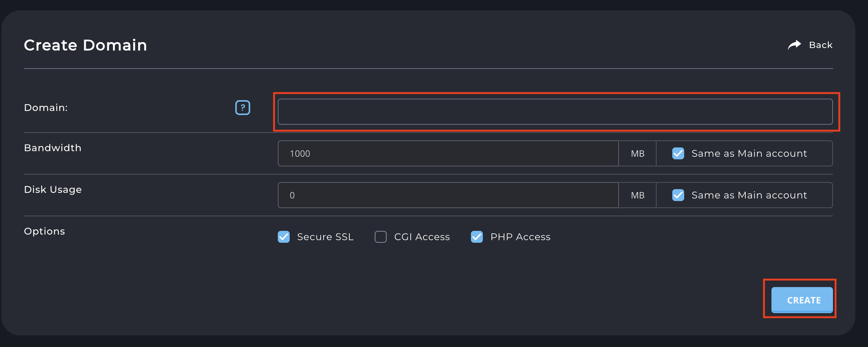Focus the Domain name input field
This screenshot has height=347, width=868.
[555, 112]
